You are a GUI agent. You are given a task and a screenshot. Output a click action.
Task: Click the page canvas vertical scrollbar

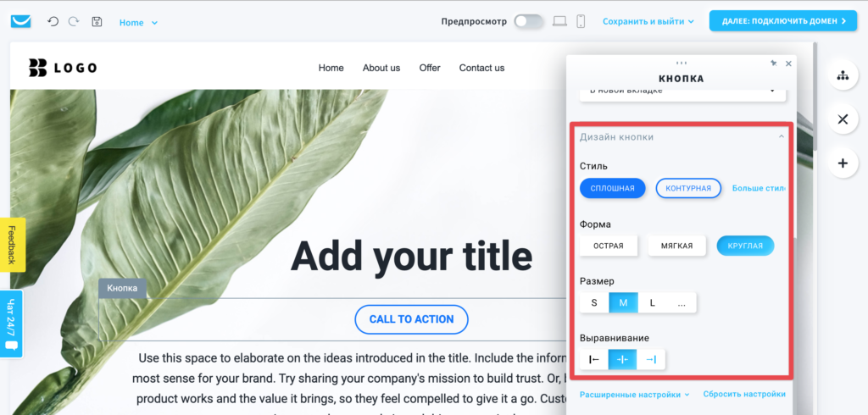click(x=815, y=95)
